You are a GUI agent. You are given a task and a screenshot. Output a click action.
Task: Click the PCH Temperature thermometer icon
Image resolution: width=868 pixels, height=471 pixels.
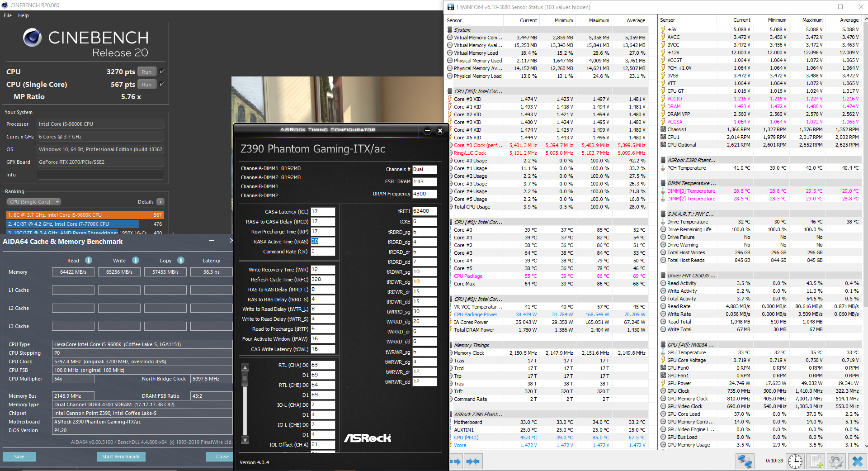pyautogui.click(x=663, y=168)
